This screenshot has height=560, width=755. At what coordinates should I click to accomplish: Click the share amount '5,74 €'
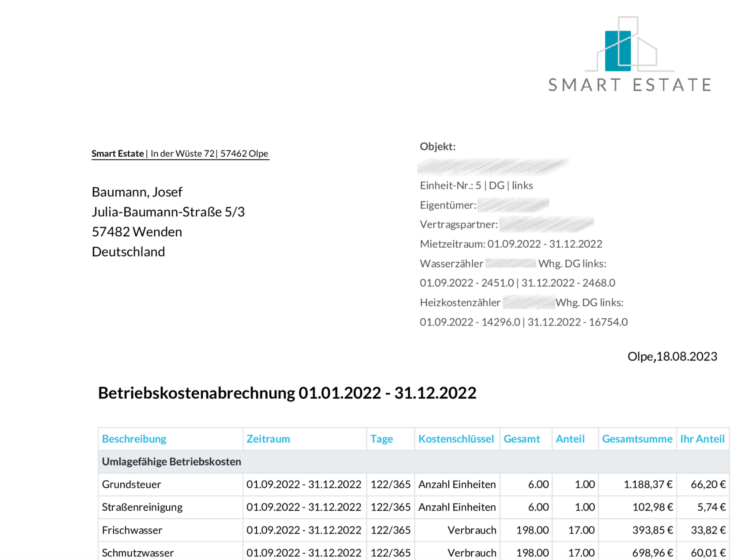pos(712,507)
